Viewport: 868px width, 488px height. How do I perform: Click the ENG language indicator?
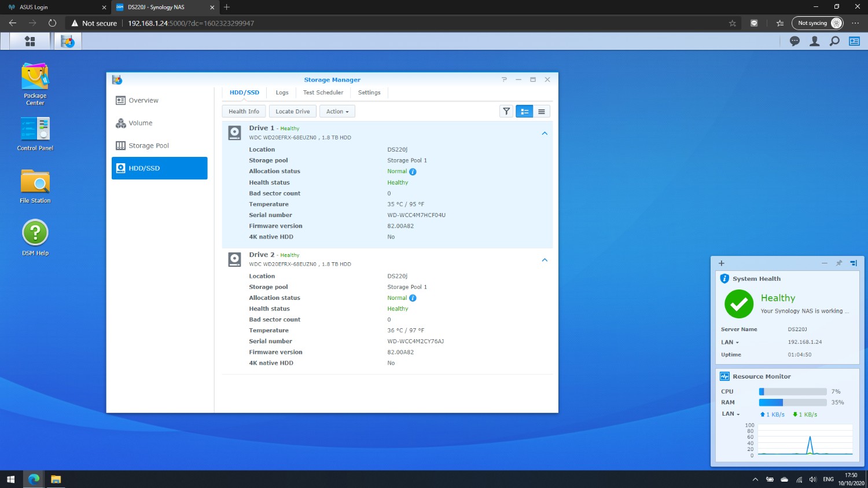[x=828, y=479]
